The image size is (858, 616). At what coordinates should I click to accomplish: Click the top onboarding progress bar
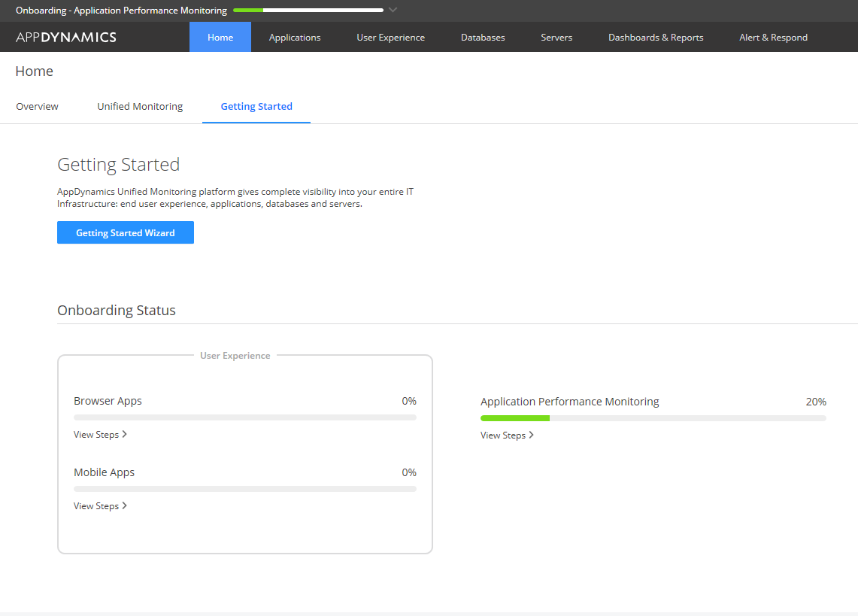[x=308, y=10]
